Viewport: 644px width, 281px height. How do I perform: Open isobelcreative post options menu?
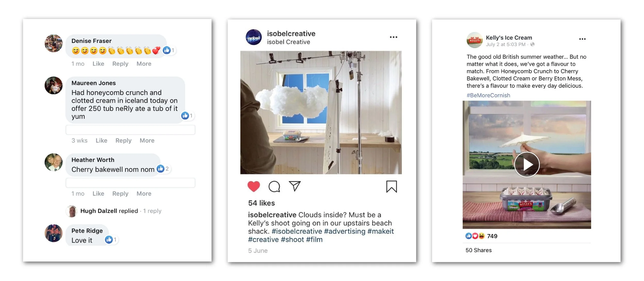click(x=393, y=37)
